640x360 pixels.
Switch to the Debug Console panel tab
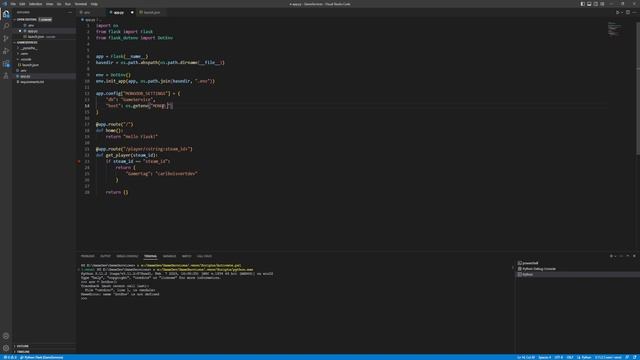[127, 256]
